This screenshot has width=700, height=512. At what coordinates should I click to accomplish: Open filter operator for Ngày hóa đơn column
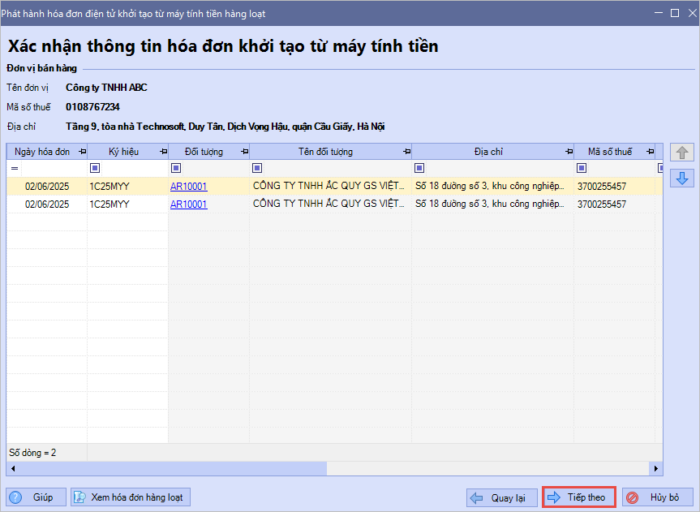pos(14,168)
